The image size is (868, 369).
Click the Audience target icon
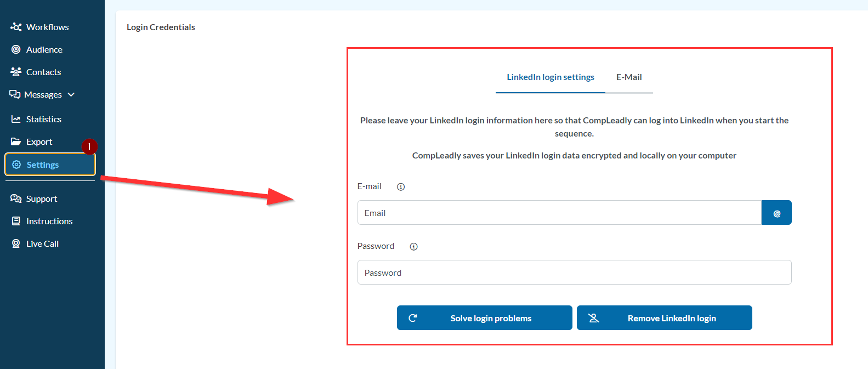pyautogui.click(x=16, y=49)
